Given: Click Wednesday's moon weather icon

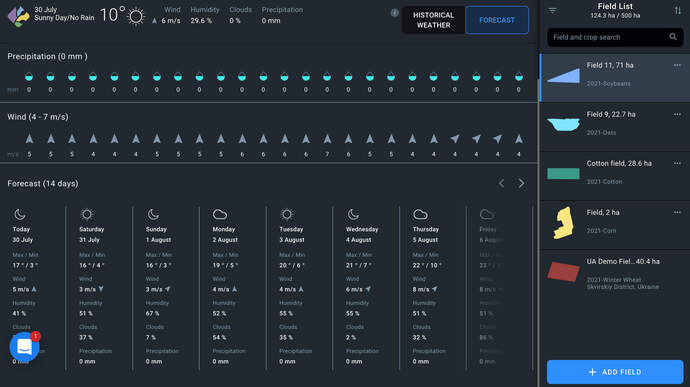Looking at the screenshot, I should click(353, 214).
